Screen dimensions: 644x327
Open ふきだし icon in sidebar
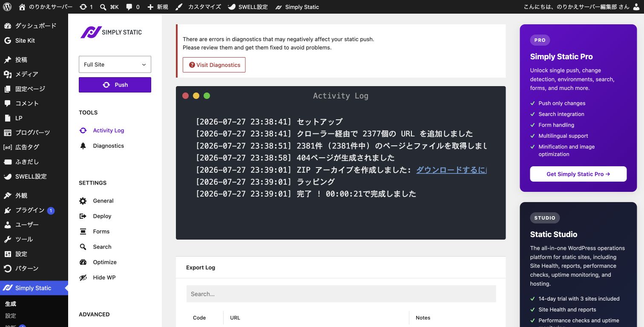8,162
